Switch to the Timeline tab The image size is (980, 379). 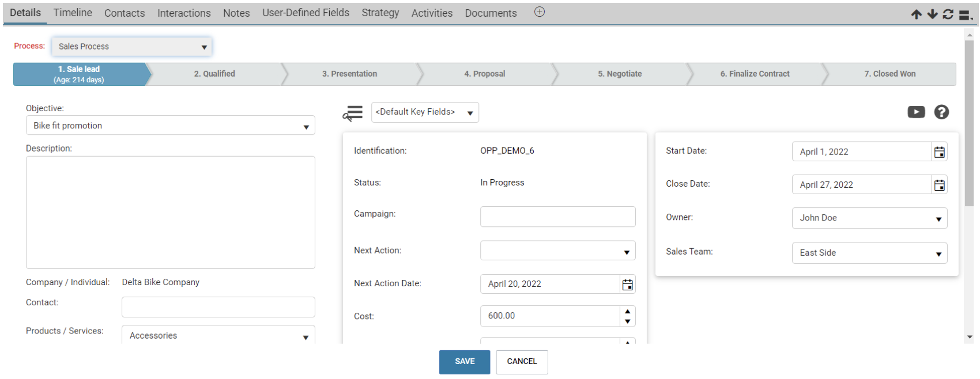click(73, 13)
